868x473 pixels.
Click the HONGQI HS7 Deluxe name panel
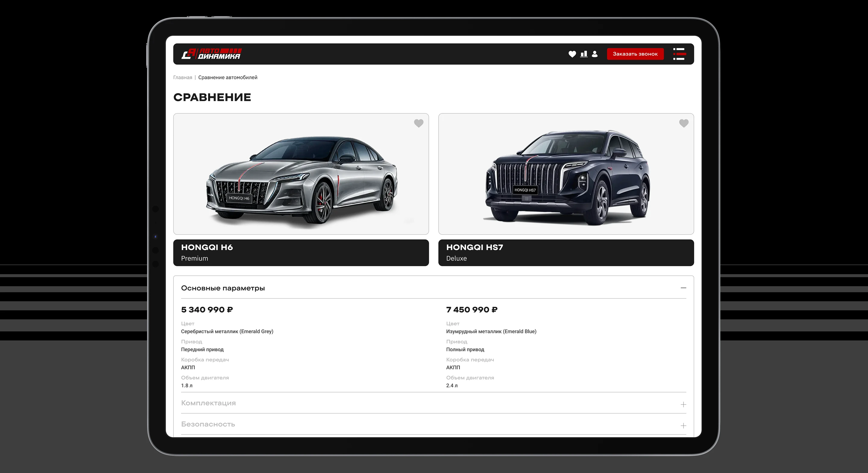pos(565,252)
